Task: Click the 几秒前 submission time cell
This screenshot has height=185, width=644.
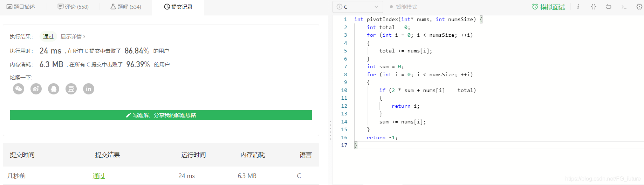Action: coord(16,176)
